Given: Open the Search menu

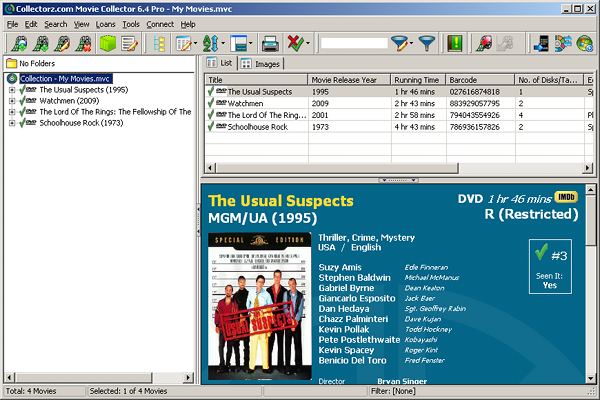Looking at the screenshot, I should (x=55, y=24).
